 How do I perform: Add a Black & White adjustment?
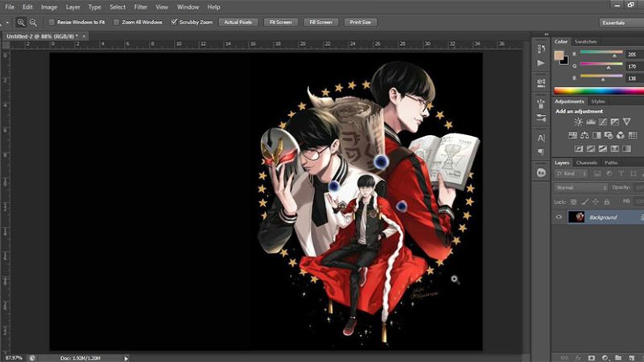tap(597, 135)
